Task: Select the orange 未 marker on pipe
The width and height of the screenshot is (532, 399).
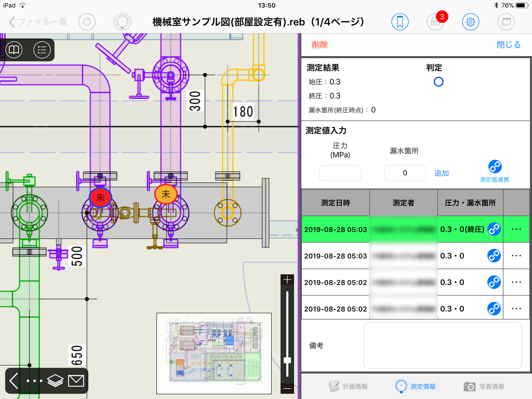Action: pyautogui.click(x=166, y=194)
